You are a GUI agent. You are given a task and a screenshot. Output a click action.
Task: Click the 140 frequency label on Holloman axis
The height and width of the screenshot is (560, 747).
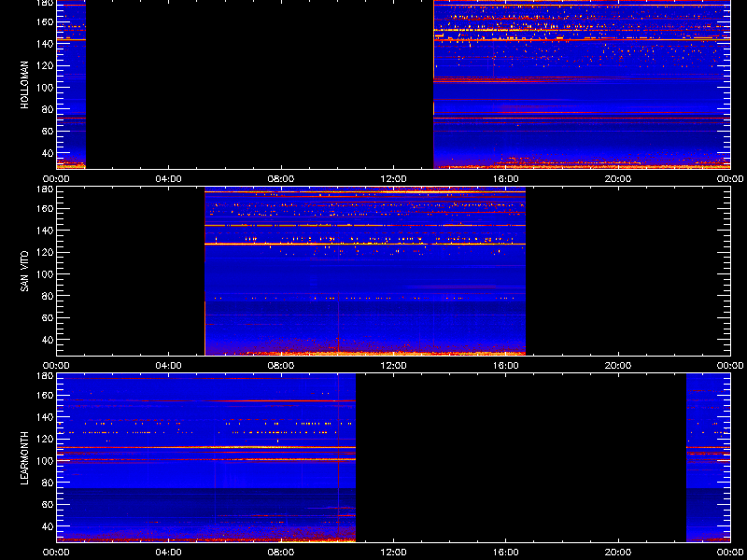(46, 43)
